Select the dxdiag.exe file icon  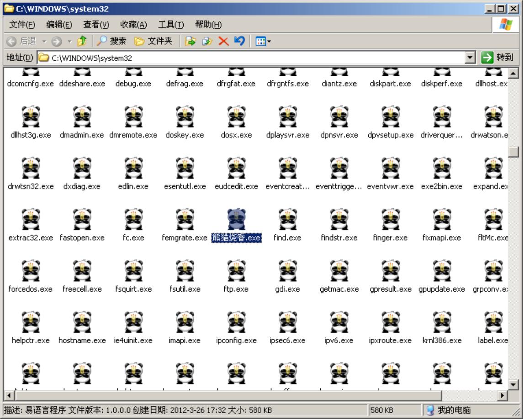[82, 168]
